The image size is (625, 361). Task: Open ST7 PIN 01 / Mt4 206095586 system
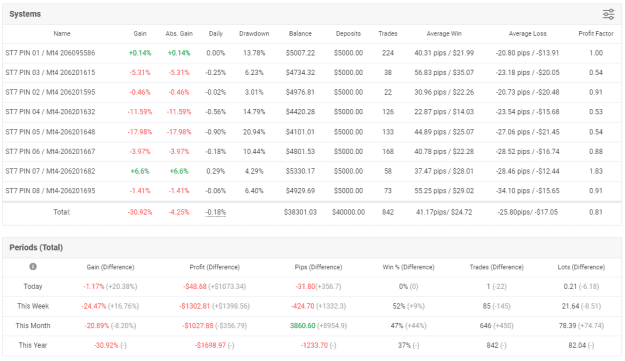(x=50, y=53)
